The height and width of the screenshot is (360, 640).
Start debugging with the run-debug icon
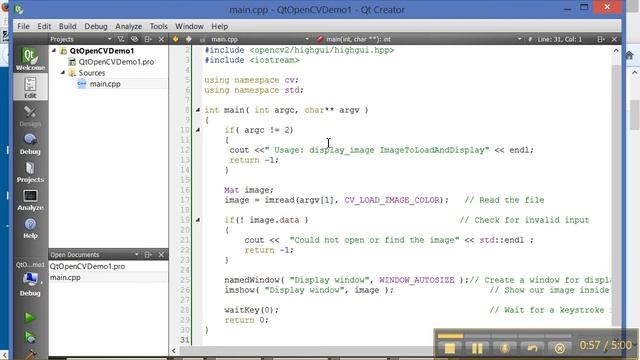pos(29,337)
